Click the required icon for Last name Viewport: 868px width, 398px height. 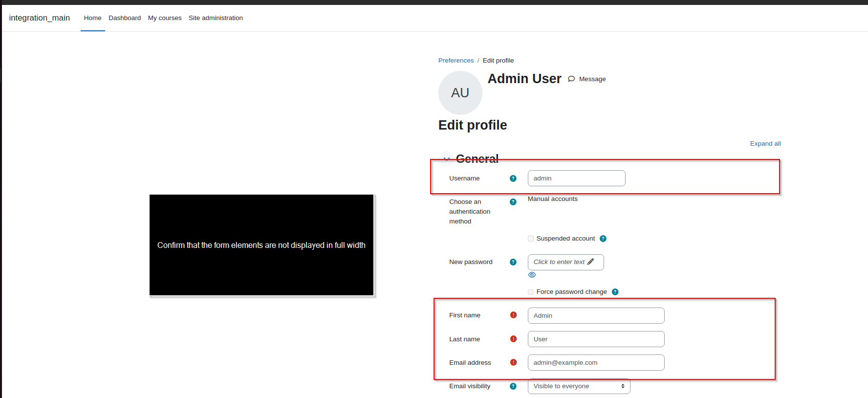click(513, 339)
